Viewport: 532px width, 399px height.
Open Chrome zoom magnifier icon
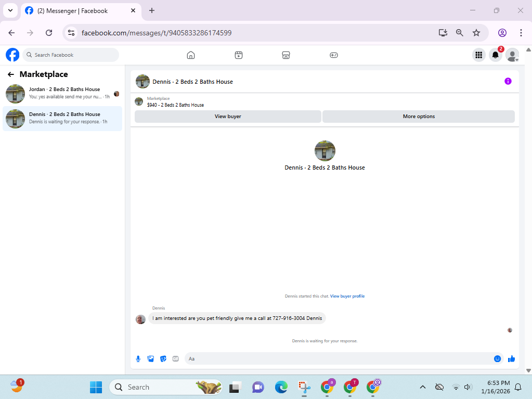coord(459,33)
